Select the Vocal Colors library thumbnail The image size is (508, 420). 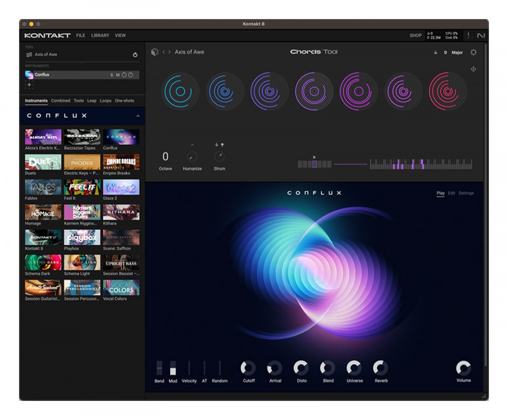(x=121, y=288)
